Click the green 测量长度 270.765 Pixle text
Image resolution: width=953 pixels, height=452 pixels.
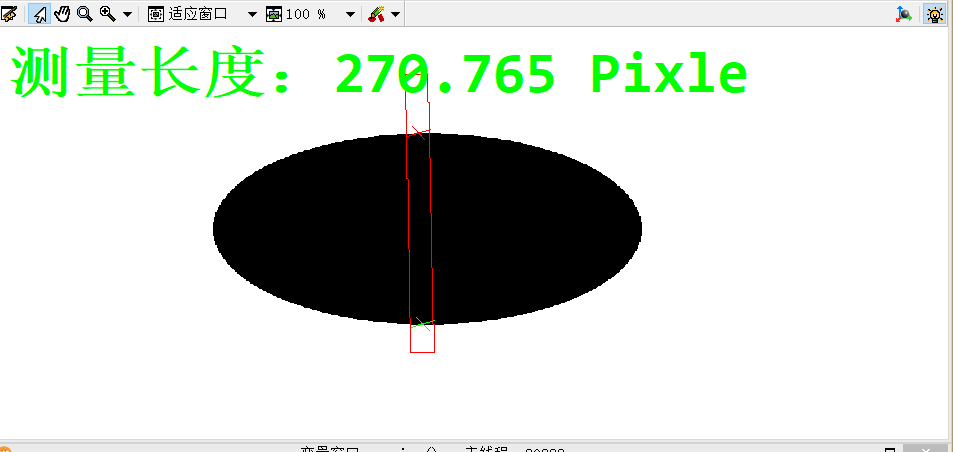(x=379, y=74)
